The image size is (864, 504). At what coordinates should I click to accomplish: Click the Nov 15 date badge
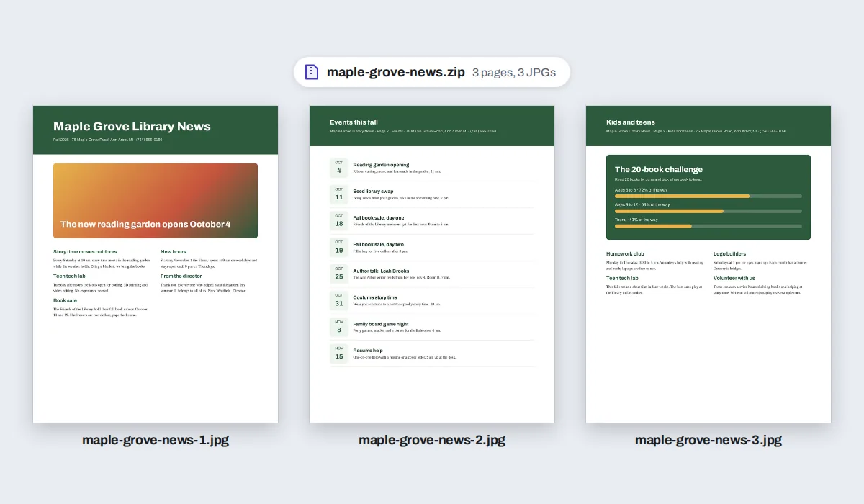339,354
